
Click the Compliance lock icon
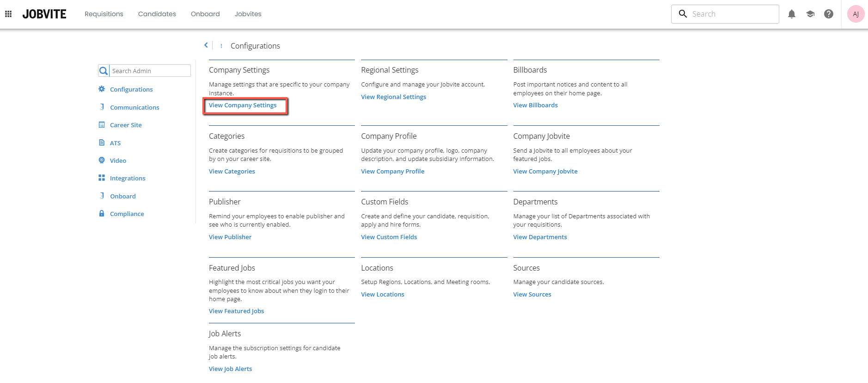pos(102,213)
